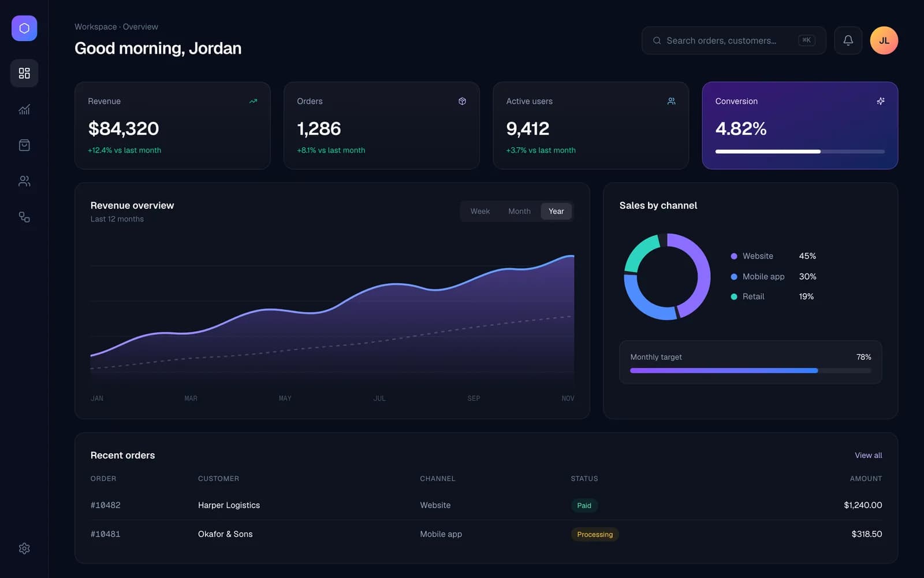Screen dimensions: 924x578
Task: Click the Orders box icon
Action: click(x=462, y=101)
